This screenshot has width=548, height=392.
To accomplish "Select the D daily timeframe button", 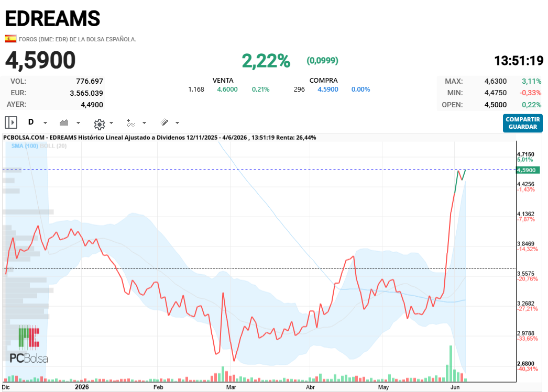I will [x=31, y=122].
